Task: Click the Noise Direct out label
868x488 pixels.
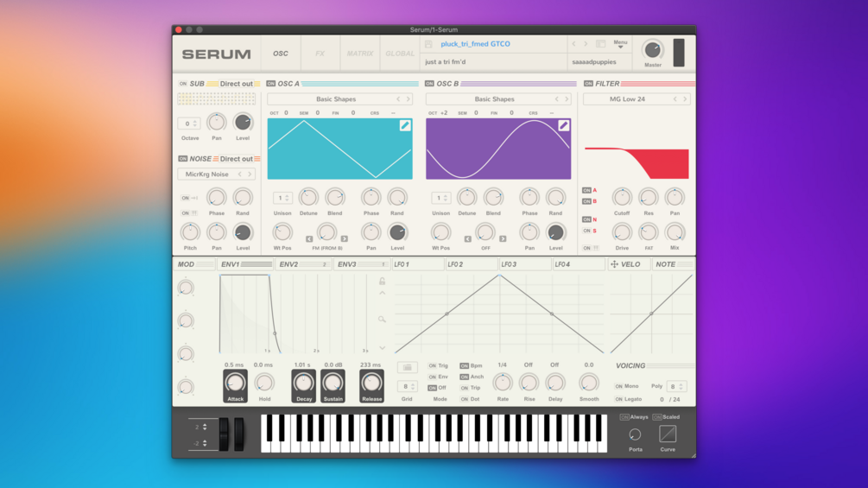Action: click(237, 159)
